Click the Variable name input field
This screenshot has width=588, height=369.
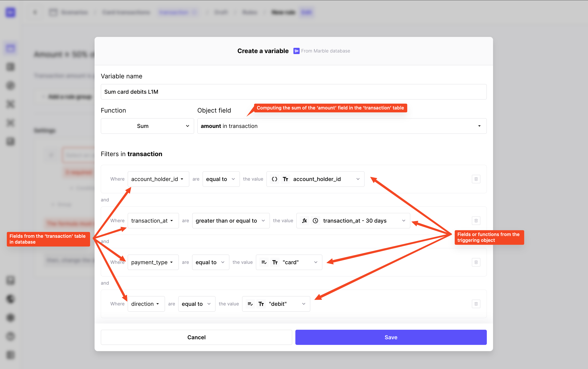pos(293,92)
